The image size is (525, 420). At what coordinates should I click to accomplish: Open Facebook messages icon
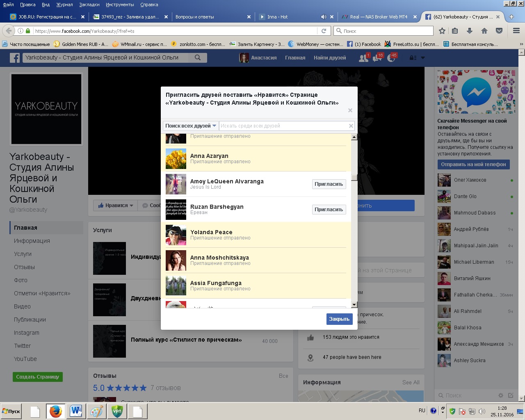(x=377, y=58)
